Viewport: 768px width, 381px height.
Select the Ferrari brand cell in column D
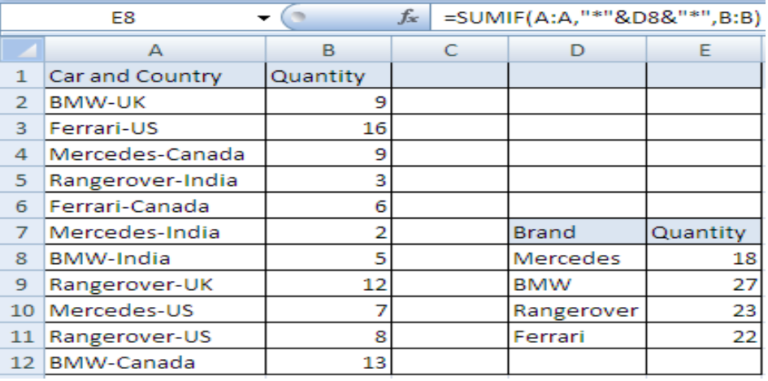point(577,336)
